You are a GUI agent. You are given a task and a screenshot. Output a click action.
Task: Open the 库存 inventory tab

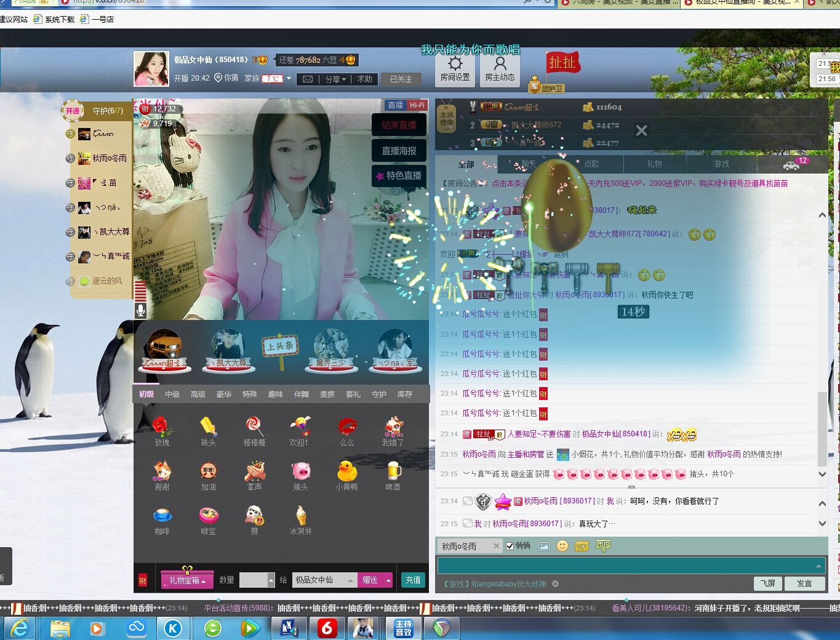[x=405, y=394]
